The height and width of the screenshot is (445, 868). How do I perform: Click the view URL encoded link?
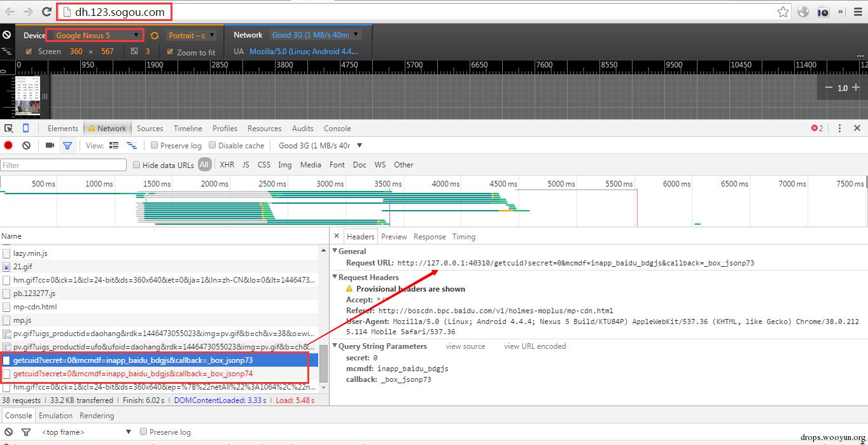click(535, 346)
